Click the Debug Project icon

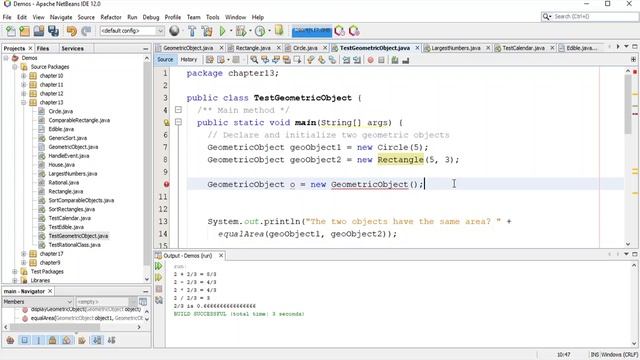241,31
